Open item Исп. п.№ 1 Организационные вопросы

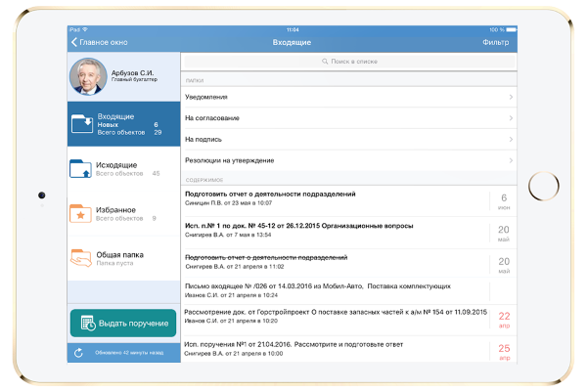(333, 230)
